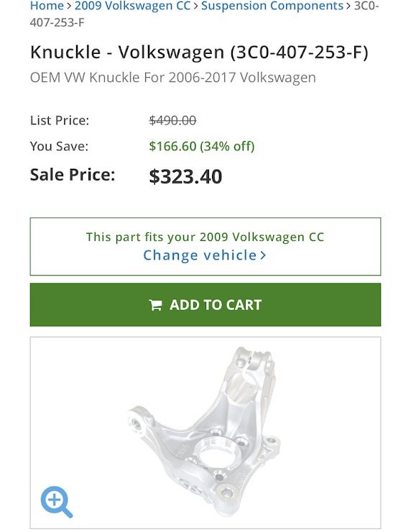Select the 3C0-407-253-F current breadcrumb text
This screenshot has width=411, height=532.
205,14
